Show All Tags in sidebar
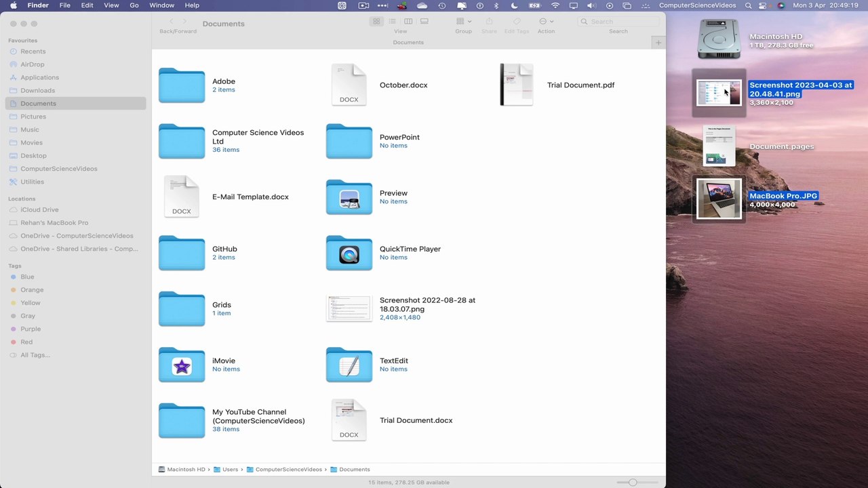 75,355
